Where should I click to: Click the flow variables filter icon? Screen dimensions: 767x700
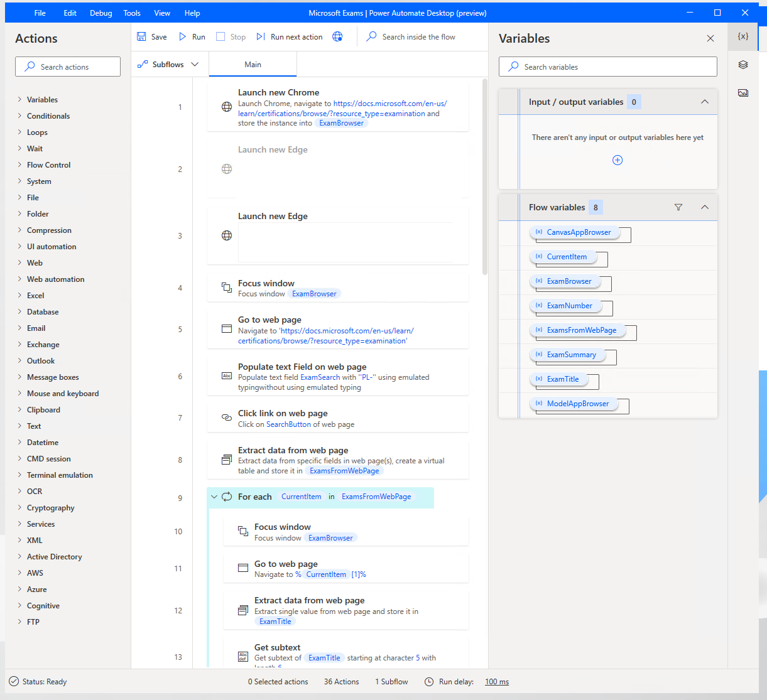tap(678, 207)
